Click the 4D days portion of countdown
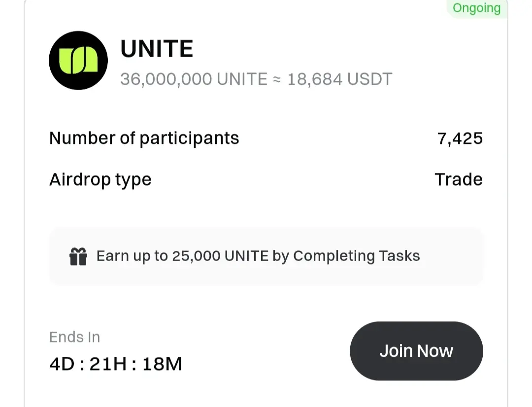 [62, 364]
